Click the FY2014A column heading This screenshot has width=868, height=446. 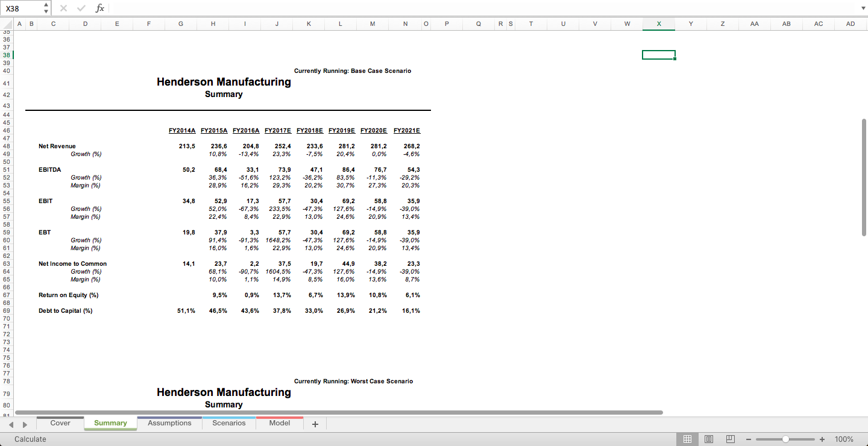click(182, 131)
